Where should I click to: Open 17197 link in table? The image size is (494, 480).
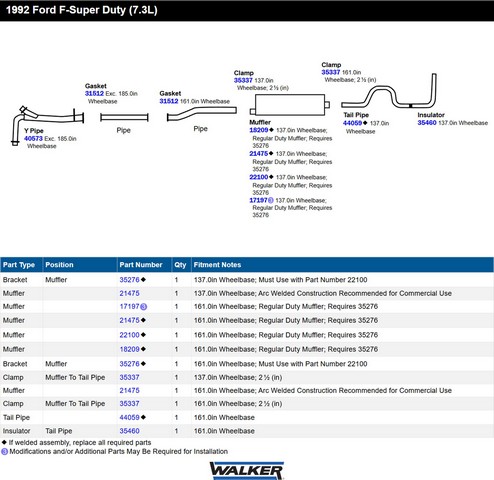click(x=129, y=306)
